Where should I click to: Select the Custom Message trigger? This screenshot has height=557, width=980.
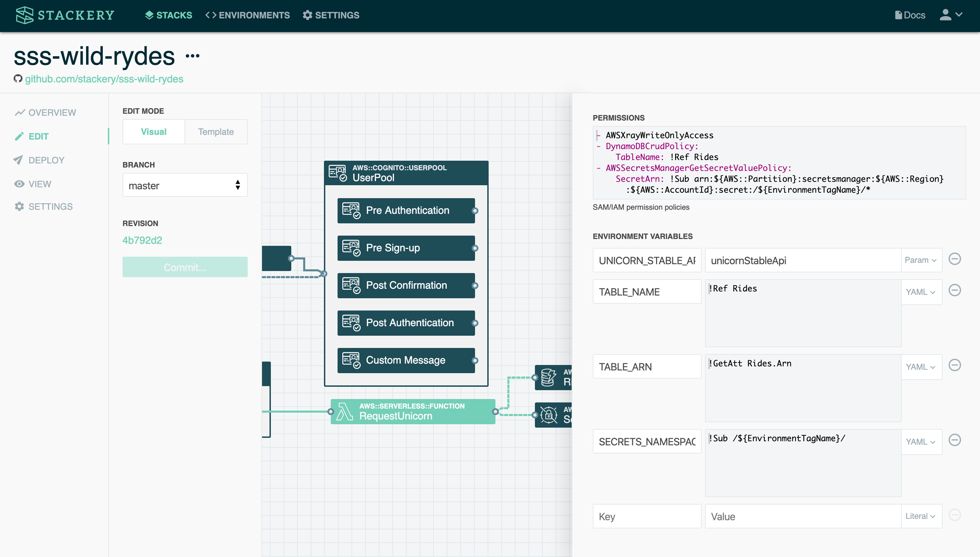click(406, 360)
